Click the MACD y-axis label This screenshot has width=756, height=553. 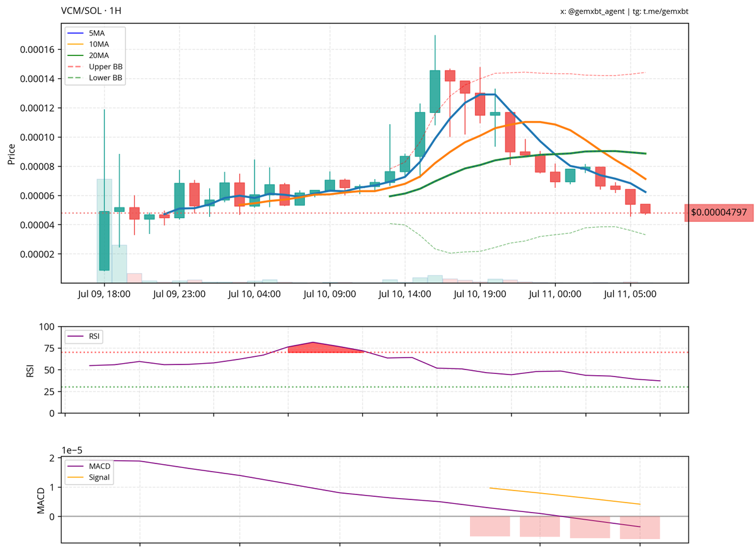[x=42, y=499]
